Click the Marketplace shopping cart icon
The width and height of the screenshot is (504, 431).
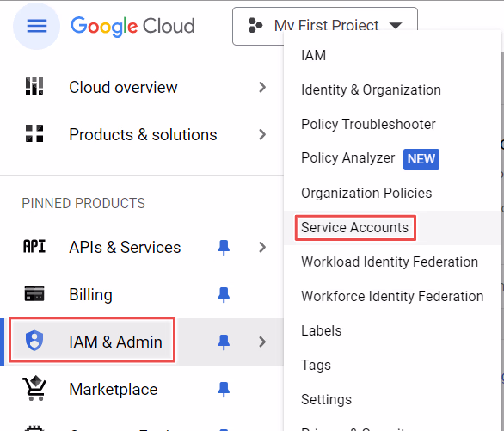(34, 388)
